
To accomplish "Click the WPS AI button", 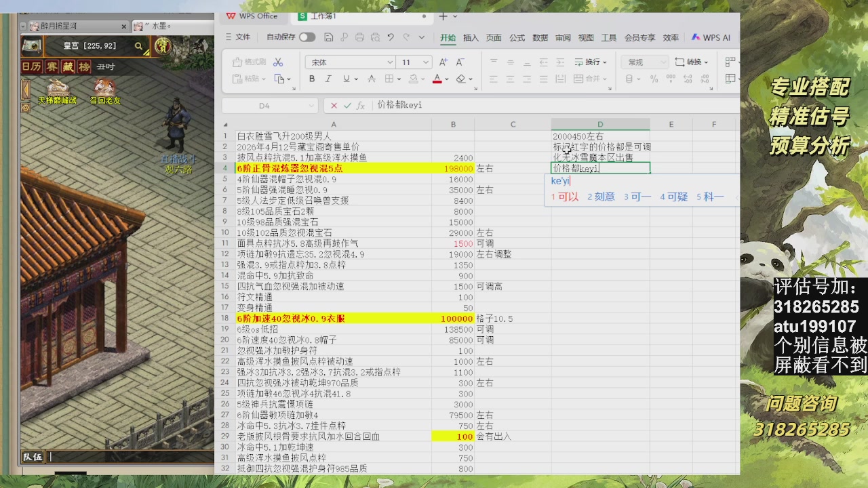I will click(711, 38).
